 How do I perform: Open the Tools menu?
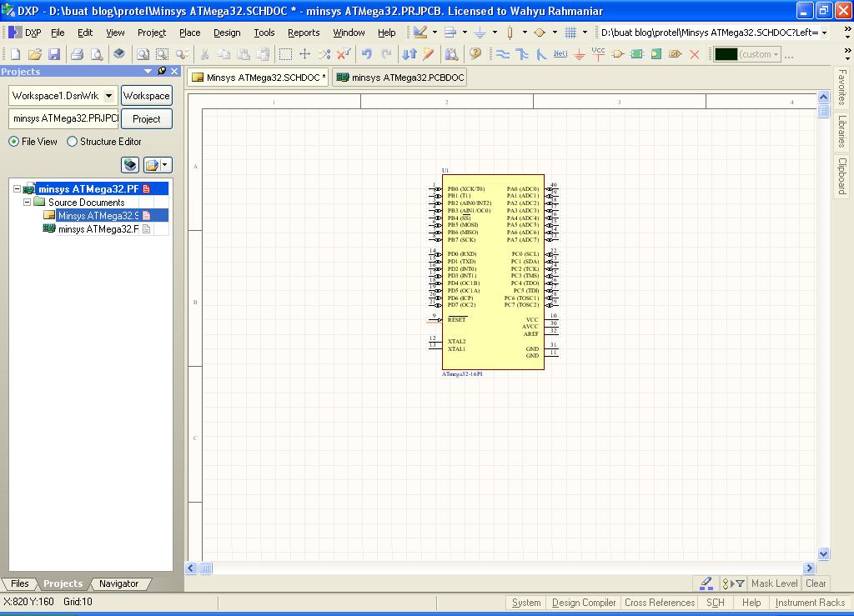point(264,33)
